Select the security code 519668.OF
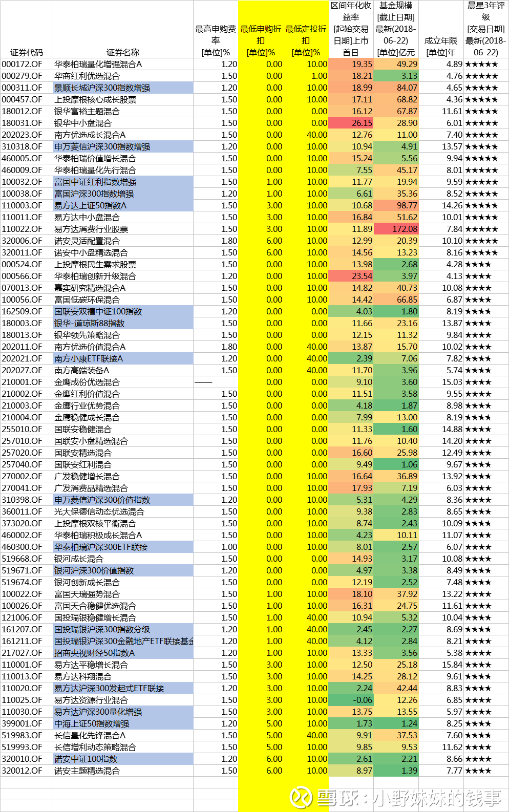Viewport: 509px width, 812px height. tap(22, 559)
